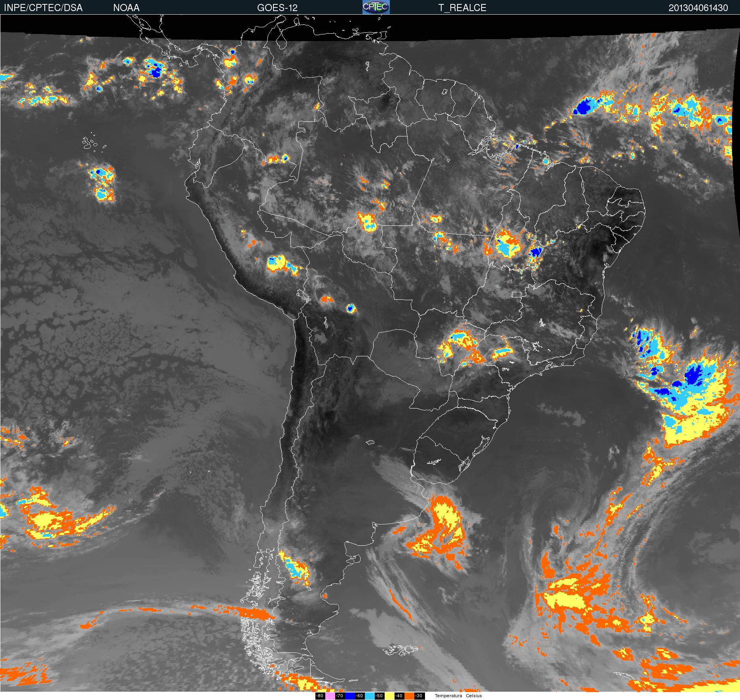740x700 pixels.
Task: Click the INPE/CPTEC/DSA header label
Action: 43,8
